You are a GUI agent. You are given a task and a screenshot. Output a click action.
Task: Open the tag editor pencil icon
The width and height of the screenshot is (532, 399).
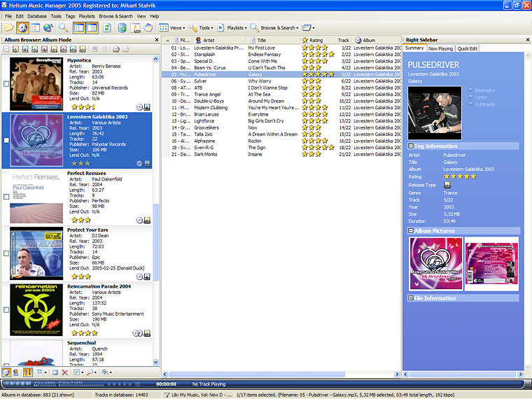click(x=135, y=28)
